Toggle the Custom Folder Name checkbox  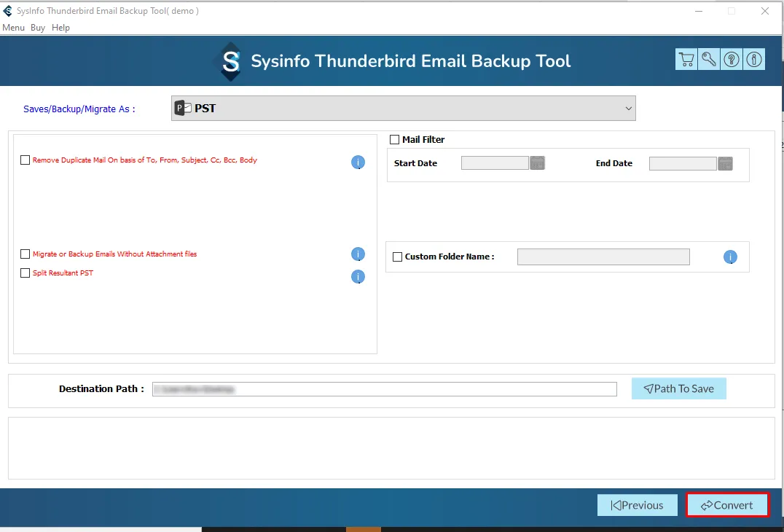point(398,257)
